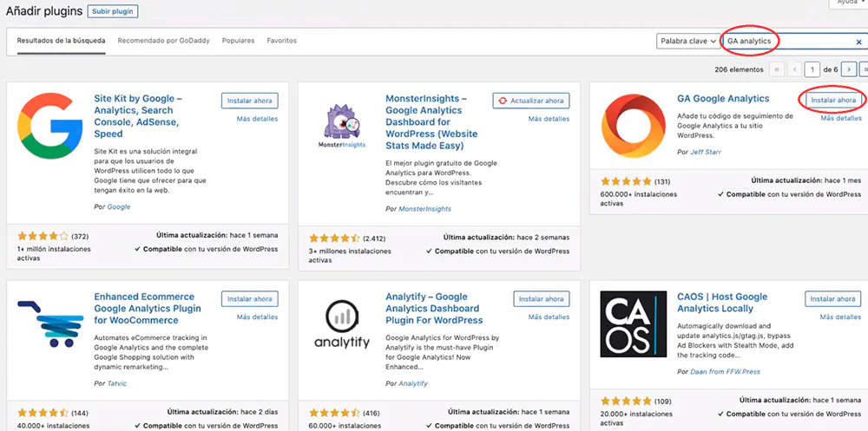Open the GA Google Analytics orange ring logo
The height and width of the screenshot is (431, 868).
pos(634,126)
